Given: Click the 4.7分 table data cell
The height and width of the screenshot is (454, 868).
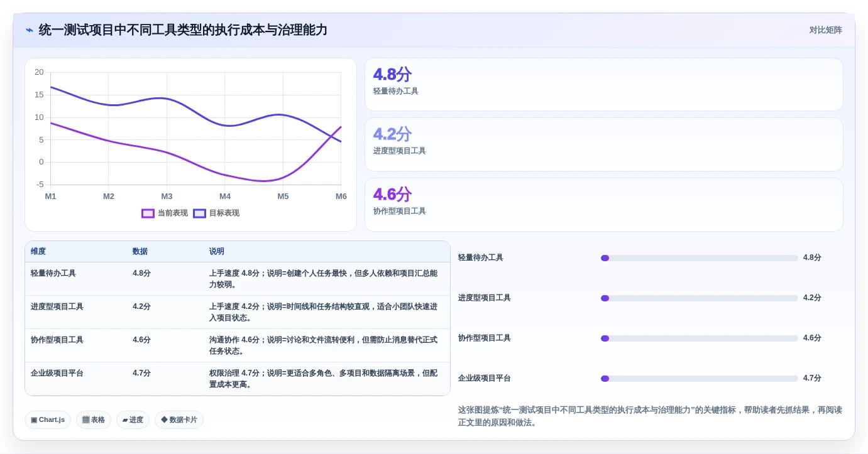Looking at the screenshot, I should pyautogui.click(x=141, y=373).
